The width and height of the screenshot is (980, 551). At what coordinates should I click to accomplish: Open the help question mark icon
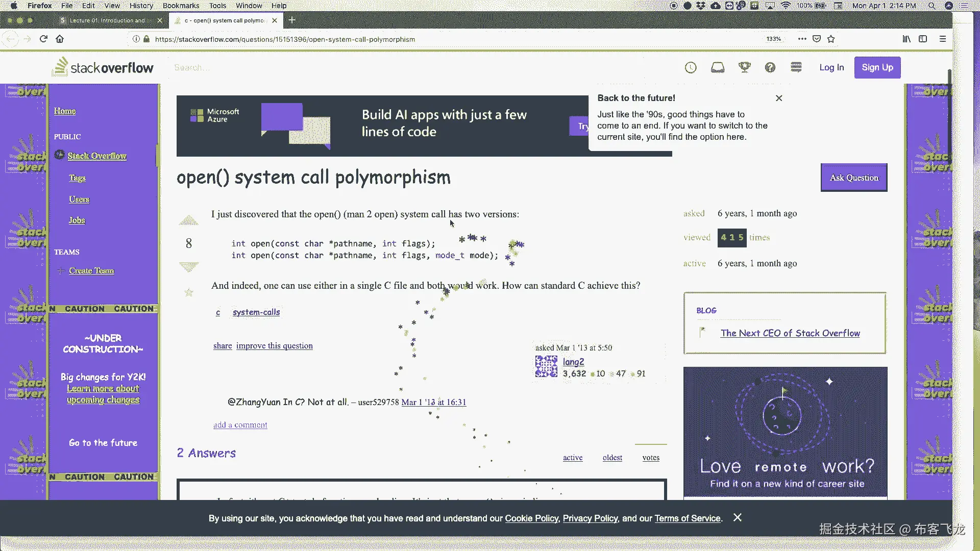click(x=770, y=67)
